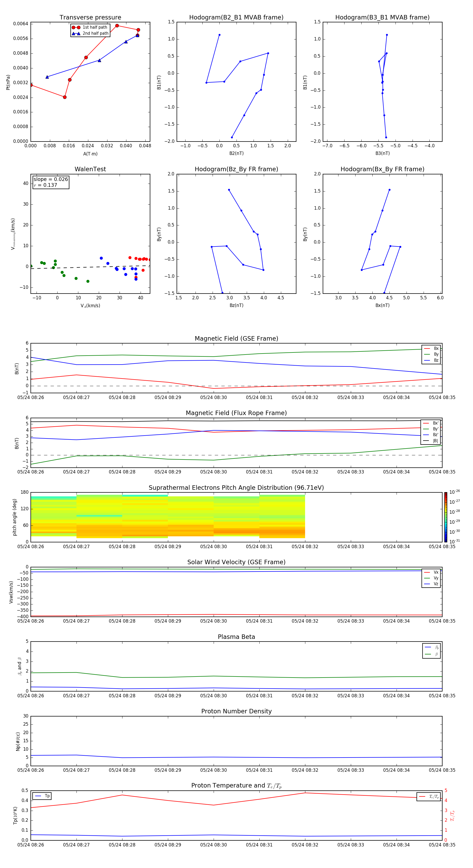Select the Bx' legend entry in Flux Rope panel
Viewport: 473px width, 868px height.
[431, 423]
